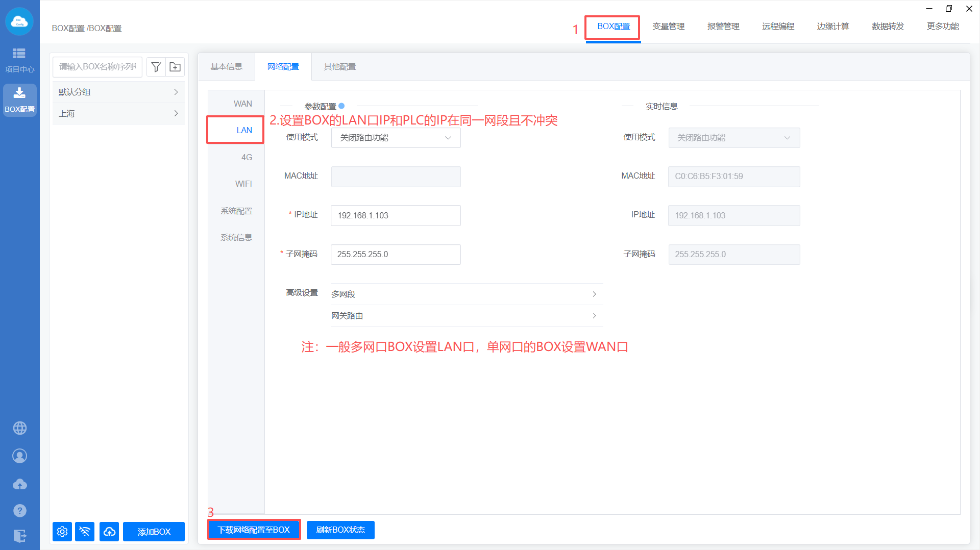980x550 pixels.
Task: Click the help question mark icon
Action: click(x=20, y=510)
